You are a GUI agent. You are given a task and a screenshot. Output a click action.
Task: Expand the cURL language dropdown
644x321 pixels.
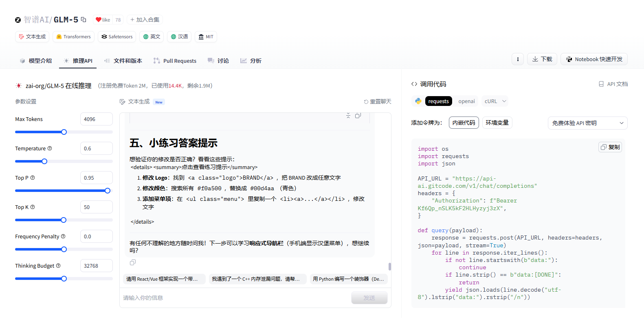point(495,101)
